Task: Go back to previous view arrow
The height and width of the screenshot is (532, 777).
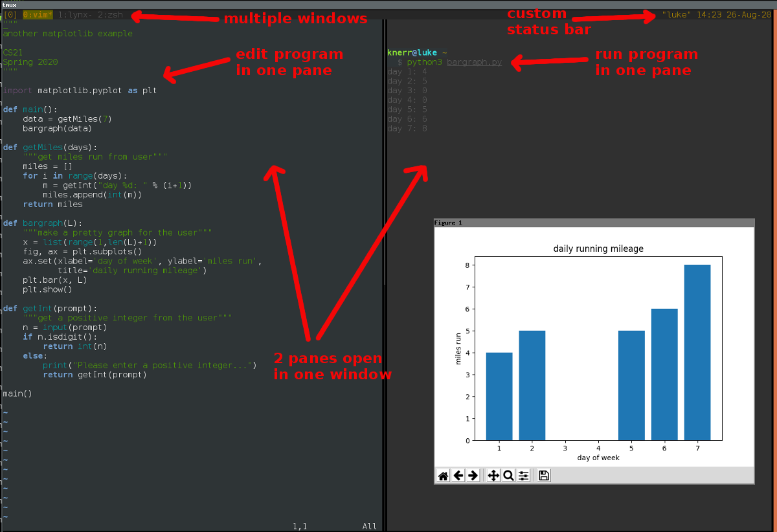Action: point(458,476)
